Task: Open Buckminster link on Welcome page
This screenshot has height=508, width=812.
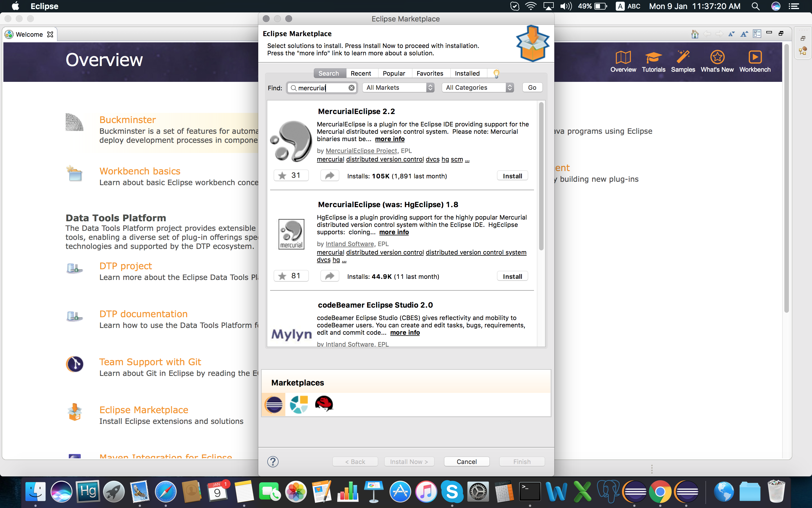Action: click(127, 120)
